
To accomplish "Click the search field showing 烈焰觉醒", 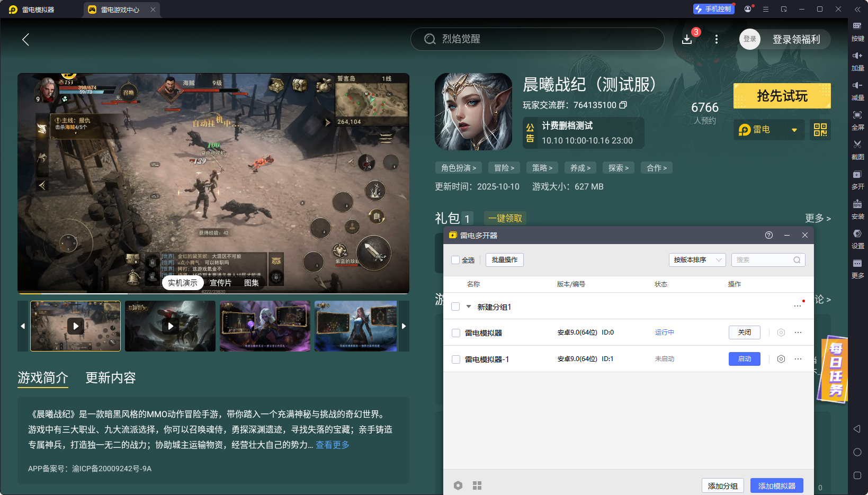I will pos(537,39).
